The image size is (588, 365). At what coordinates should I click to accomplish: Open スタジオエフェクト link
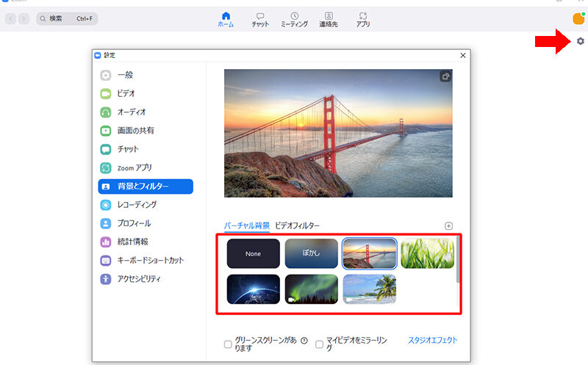click(x=432, y=340)
